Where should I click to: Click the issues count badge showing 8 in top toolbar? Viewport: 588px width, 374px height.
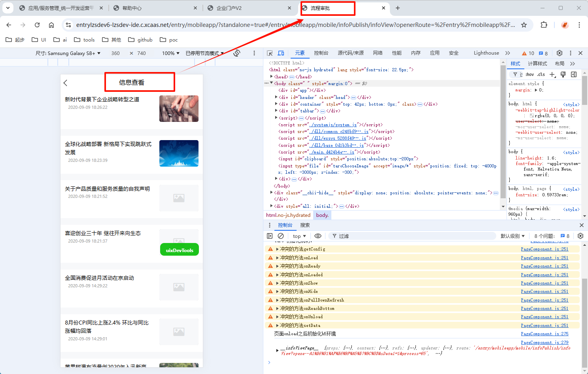tap(543, 53)
